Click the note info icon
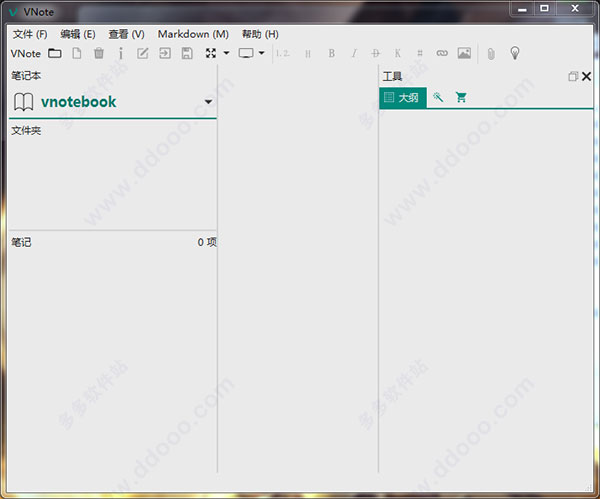The image size is (600, 499). (121, 53)
